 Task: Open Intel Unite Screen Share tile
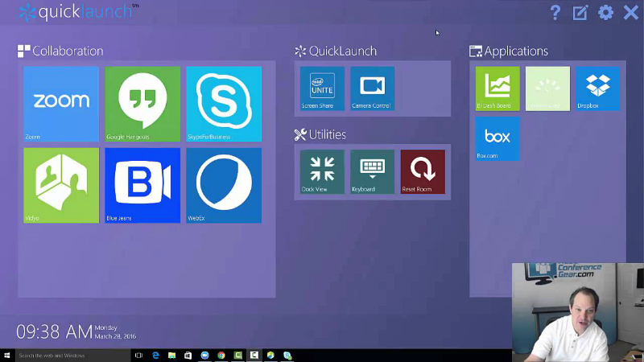click(x=322, y=88)
